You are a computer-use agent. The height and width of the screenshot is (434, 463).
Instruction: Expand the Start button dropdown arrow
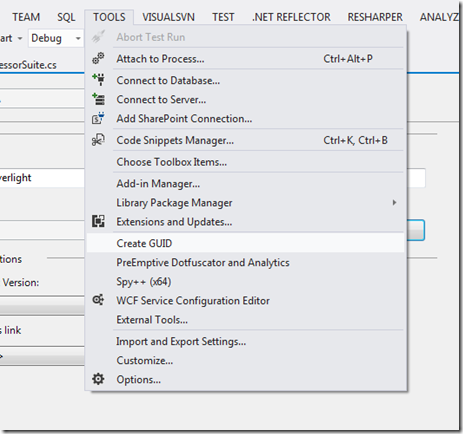[20, 39]
